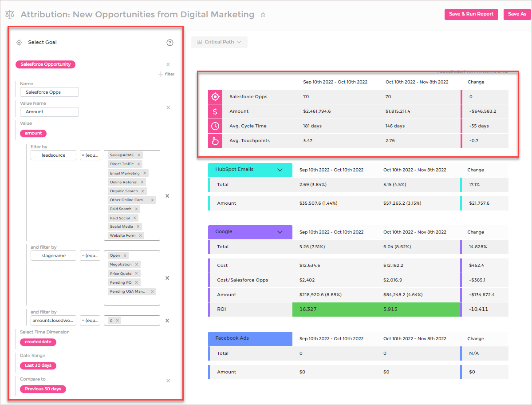Open help question mark in Select Goal
The image size is (532, 405).
(x=170, y=43)
